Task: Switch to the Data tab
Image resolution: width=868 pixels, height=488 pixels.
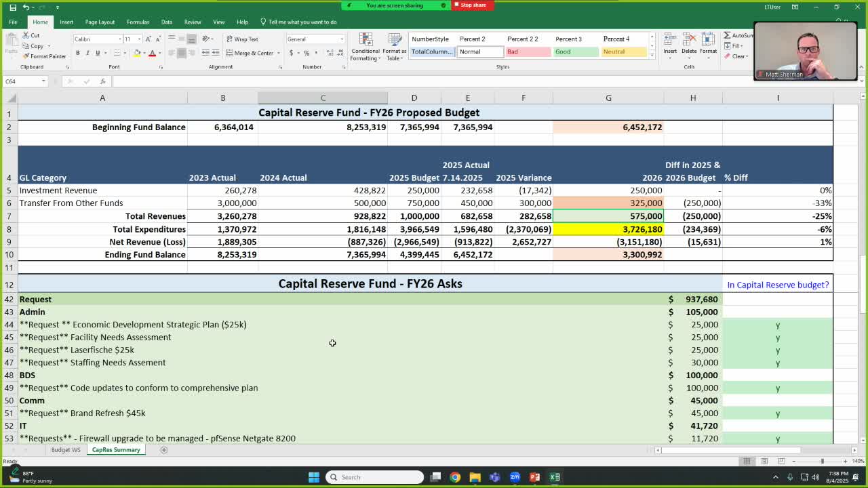Action: click(166, 22)
